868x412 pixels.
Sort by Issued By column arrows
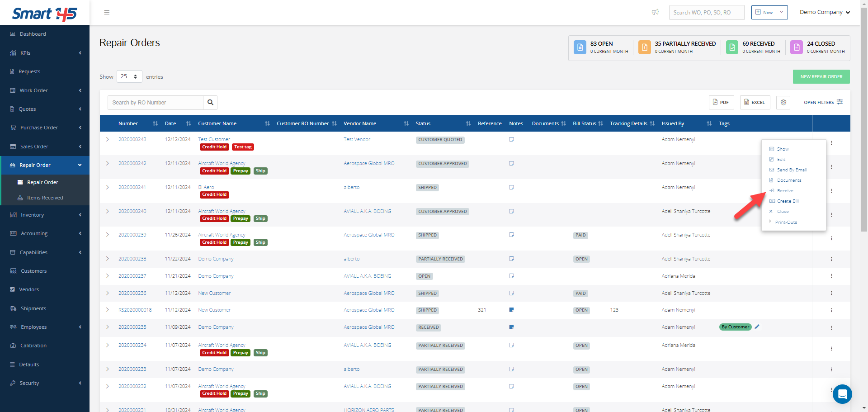pyautogui.click(x=709, y=123)
